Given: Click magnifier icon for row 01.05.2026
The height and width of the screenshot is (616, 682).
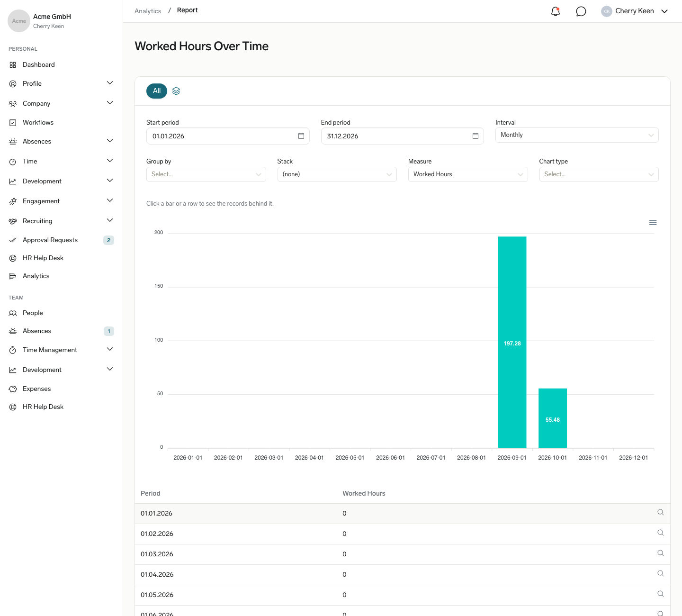Looking at the screenshot, I should pos(660,594).
